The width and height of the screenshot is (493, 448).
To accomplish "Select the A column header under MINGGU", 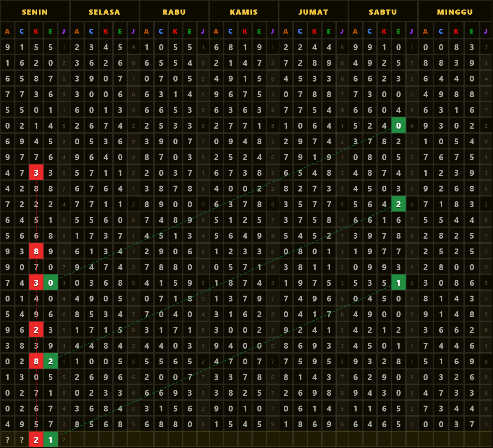I will pos(425,31).
